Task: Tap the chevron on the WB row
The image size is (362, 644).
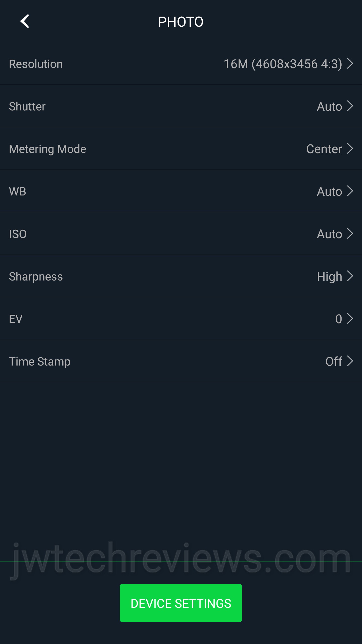Action: (x=350, y=191)
